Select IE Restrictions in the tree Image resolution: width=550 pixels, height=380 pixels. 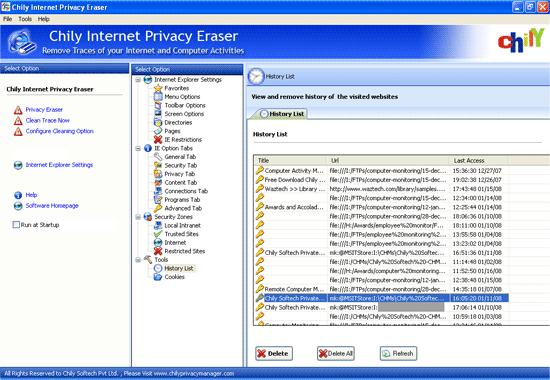coord(183,140)
